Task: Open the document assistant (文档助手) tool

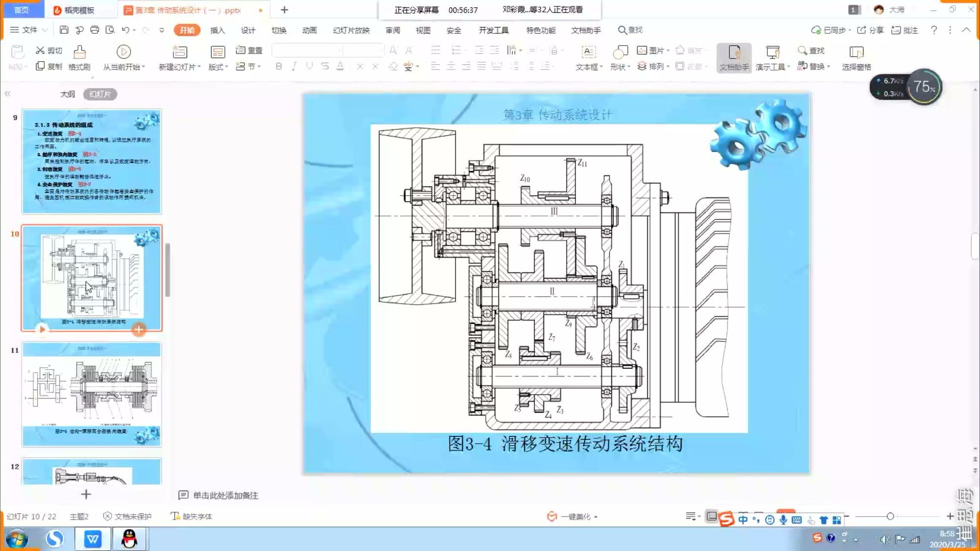Action: pos(734,58)
